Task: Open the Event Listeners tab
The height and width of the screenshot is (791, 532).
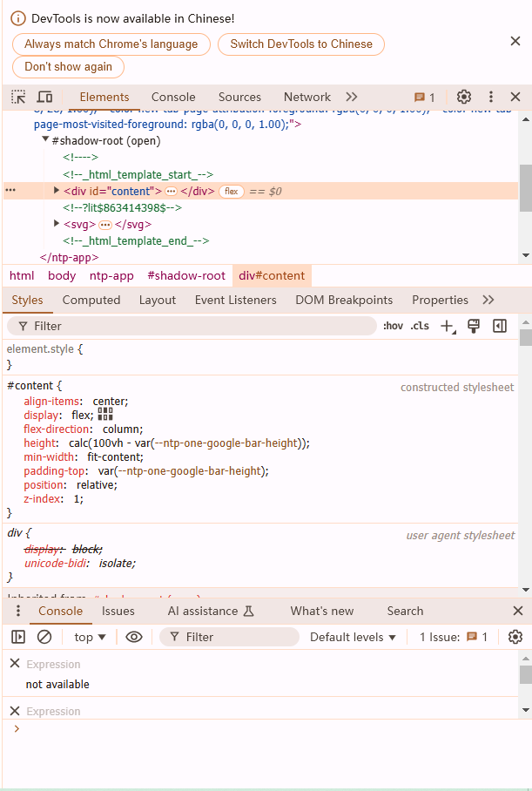Action: 235,301
